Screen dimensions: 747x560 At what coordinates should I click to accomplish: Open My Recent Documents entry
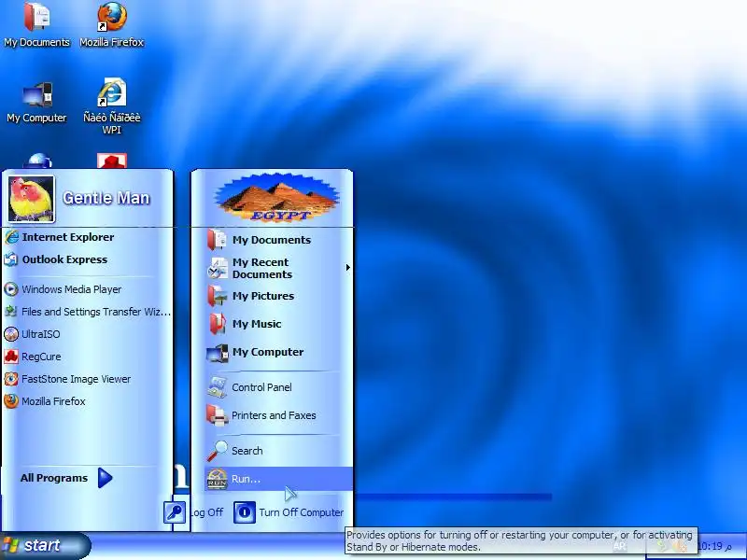pyautogui.click(x=278, y=268)
